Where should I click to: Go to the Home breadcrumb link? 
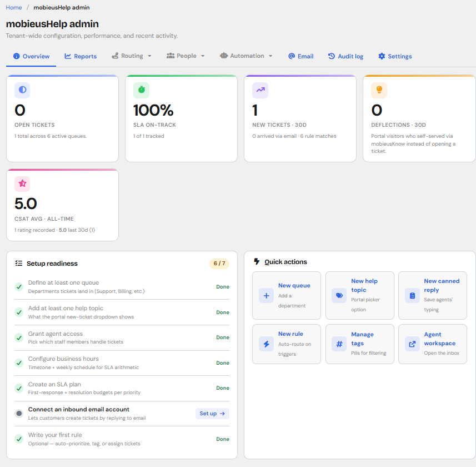(x=14, y=7)
